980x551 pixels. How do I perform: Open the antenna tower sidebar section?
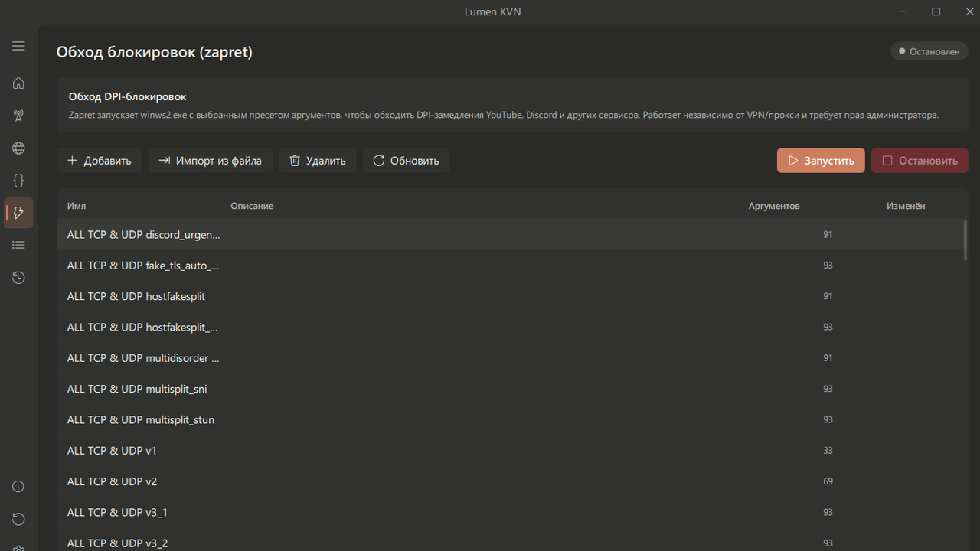[x=18, y=116]
